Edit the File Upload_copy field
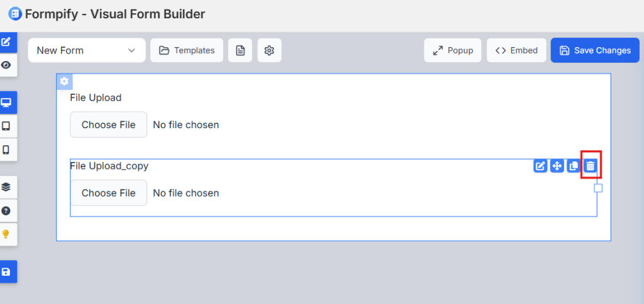 tap(540, 166)
